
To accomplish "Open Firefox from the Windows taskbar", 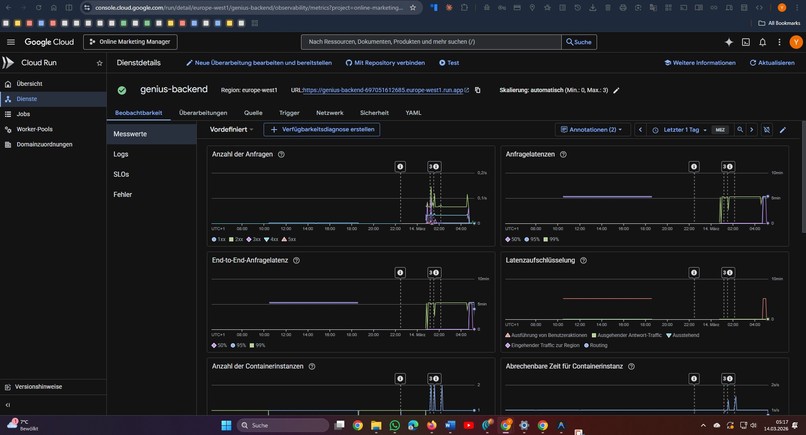I will tap(431, 425).
